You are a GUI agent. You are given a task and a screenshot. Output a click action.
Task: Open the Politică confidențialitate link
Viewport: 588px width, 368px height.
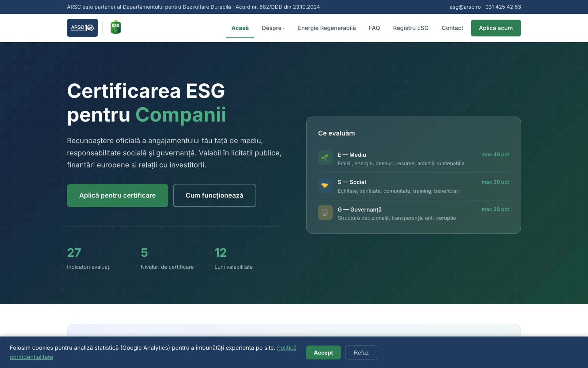pos(287,348)
